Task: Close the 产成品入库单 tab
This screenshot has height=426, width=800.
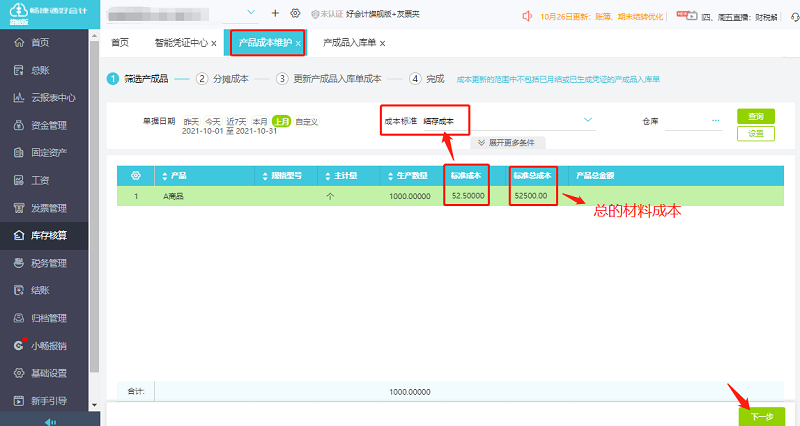Action: pyautogui.click(x=382, y=44)
